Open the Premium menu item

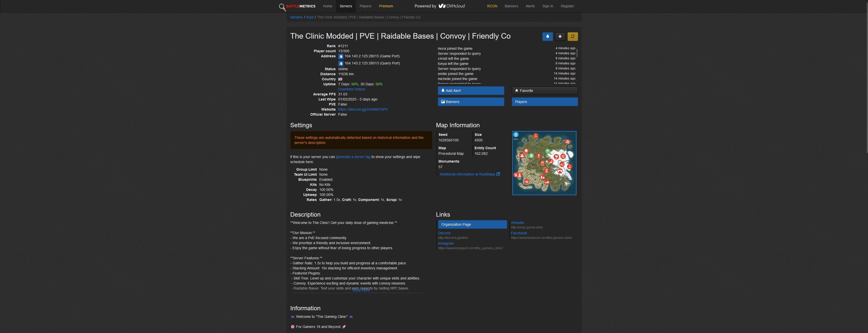point(386,6)
